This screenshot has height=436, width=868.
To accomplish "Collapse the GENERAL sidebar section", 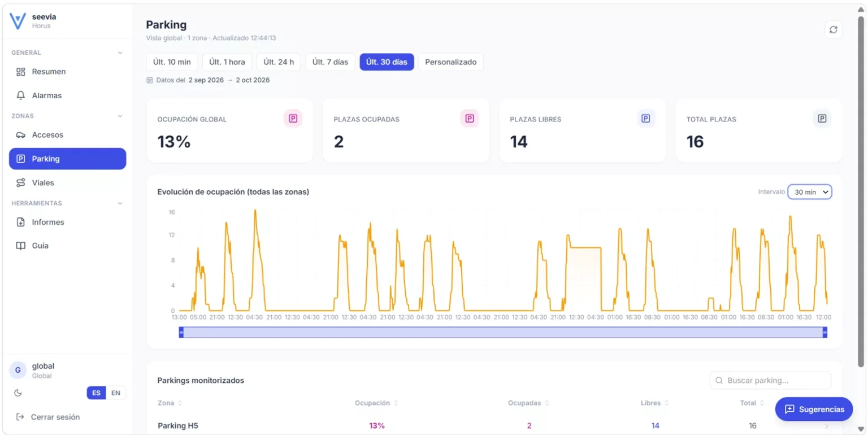I will click(x=120, y=53).
